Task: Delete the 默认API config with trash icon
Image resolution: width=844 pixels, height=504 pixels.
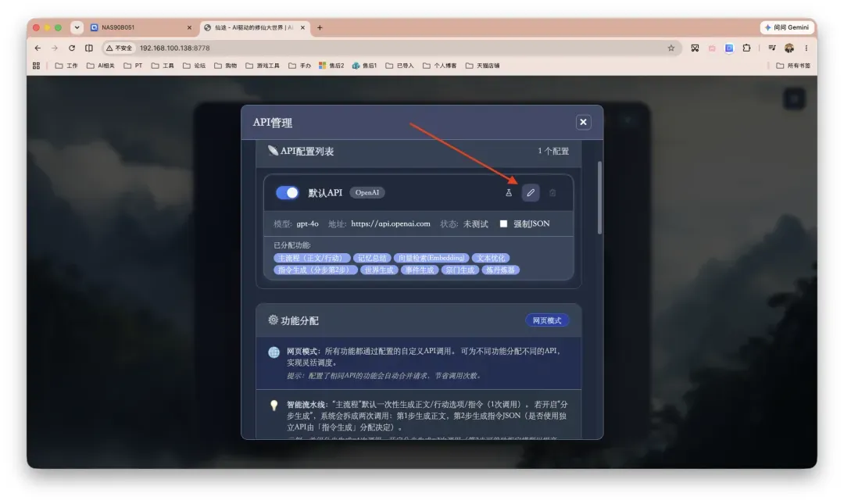Action: (553, 192)
